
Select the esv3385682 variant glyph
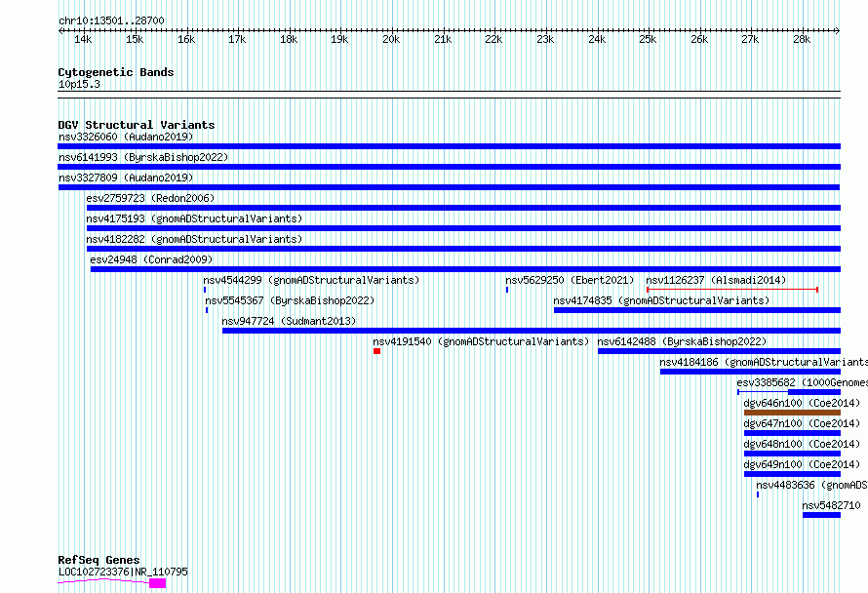click(789, 392)
